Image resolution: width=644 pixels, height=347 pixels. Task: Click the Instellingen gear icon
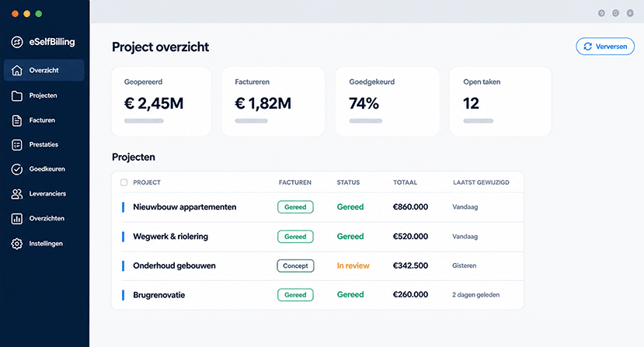tap(17, 244)
